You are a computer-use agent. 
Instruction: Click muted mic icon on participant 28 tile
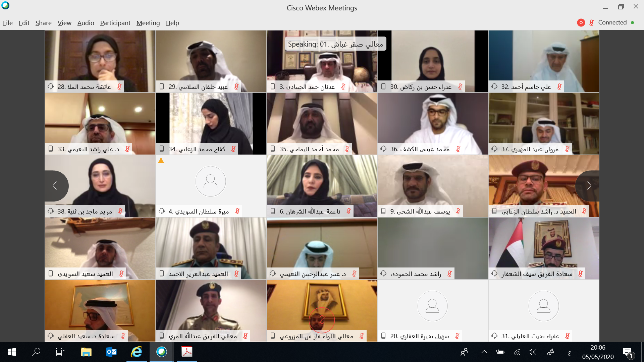click(x=119, y=86)
